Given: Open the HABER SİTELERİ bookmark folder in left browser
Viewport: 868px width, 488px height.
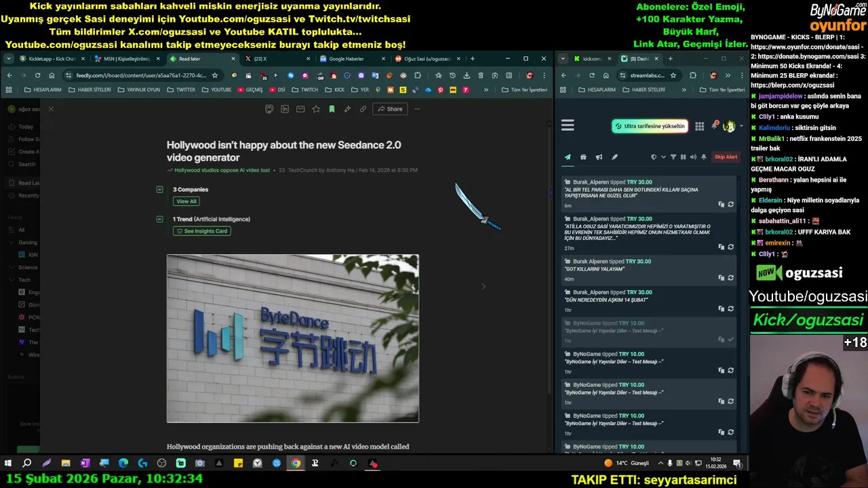Looking at the screenshot, I should [89, 89].
